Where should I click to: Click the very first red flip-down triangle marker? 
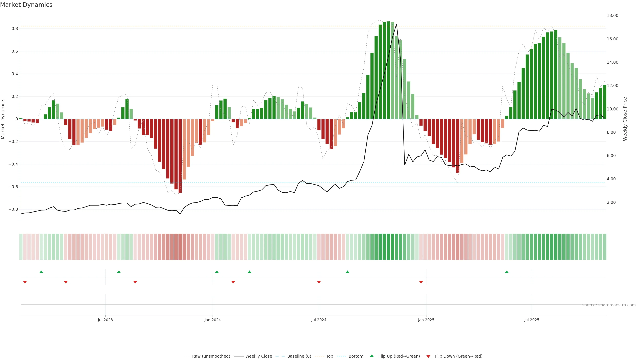pos(25,282)
